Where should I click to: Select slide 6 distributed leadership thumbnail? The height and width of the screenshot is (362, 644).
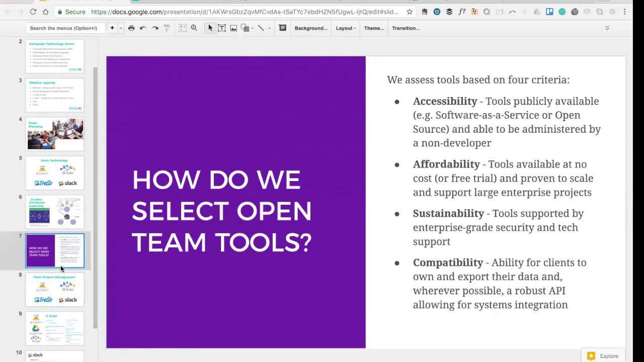click(x=55, y=212)
